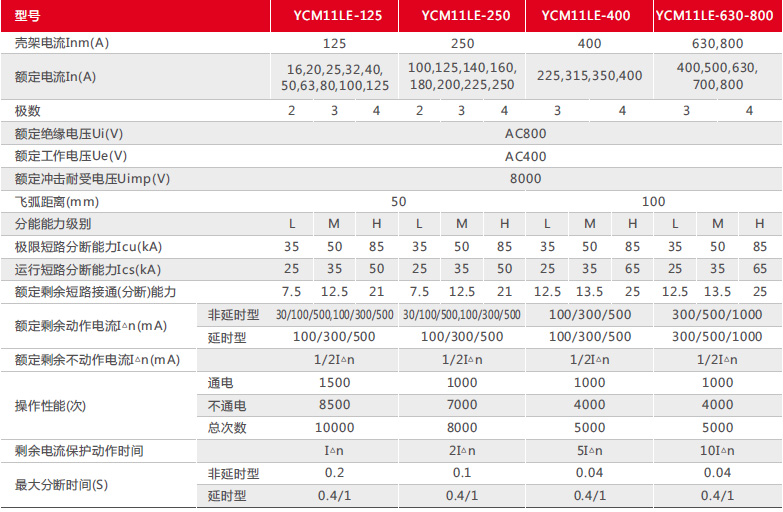This screenshot has height=512, width=783.
Task: Click the 1500 通电 operations value
Action: pyautogui.click(x=335, y=383)
